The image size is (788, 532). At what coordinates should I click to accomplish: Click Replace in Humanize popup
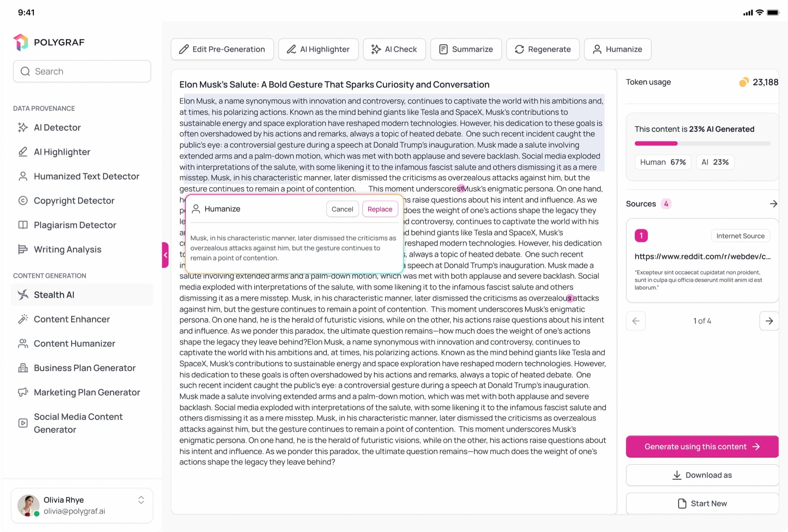point(380,209)
